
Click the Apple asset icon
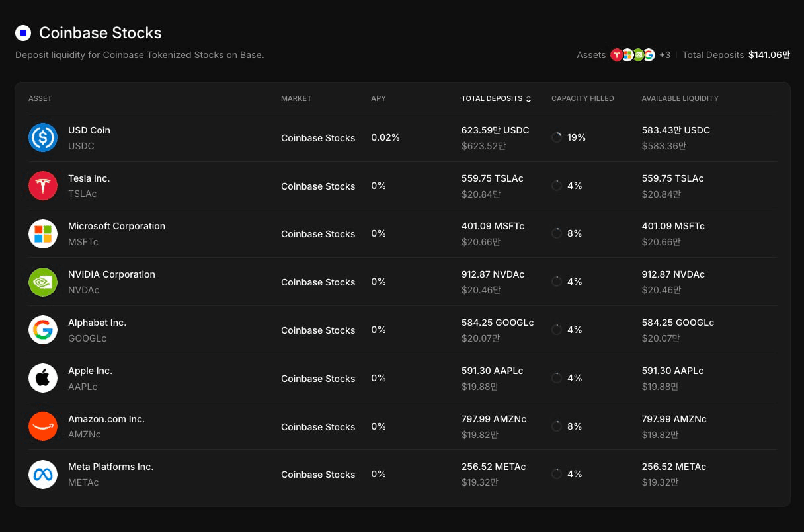click(x=43, y=378)
